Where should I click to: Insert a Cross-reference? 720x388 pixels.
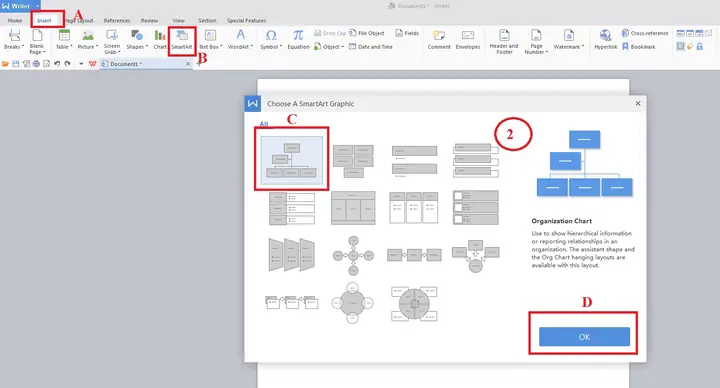tap(645, 33)
